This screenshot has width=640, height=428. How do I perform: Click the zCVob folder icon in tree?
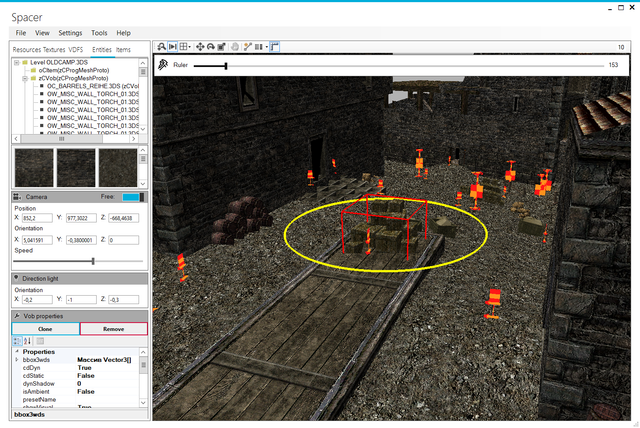click(34, 78)
